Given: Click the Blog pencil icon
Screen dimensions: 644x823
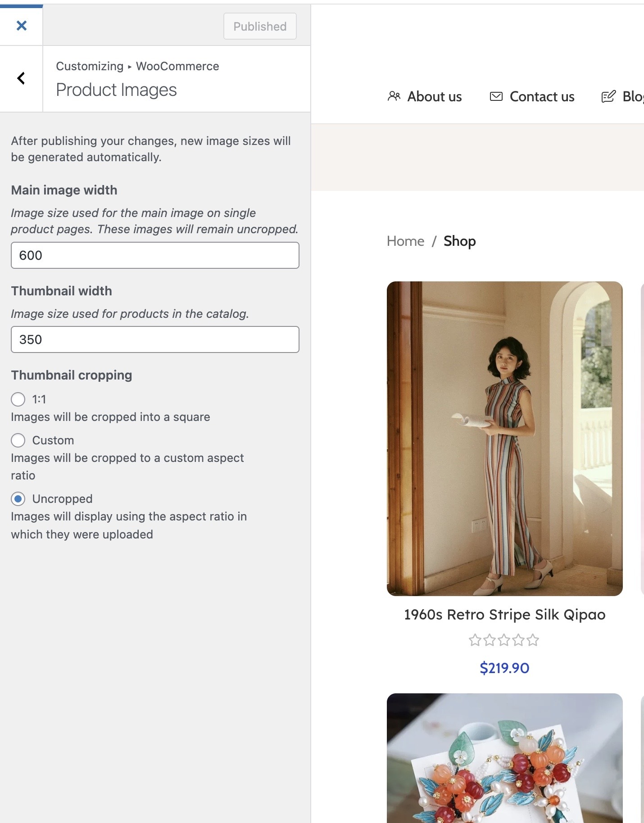Looking at the screenshot, I should coord(608,96).
